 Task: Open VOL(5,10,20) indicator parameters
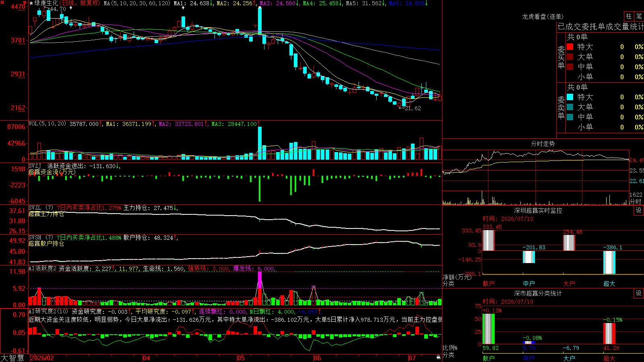coord(47,124)
